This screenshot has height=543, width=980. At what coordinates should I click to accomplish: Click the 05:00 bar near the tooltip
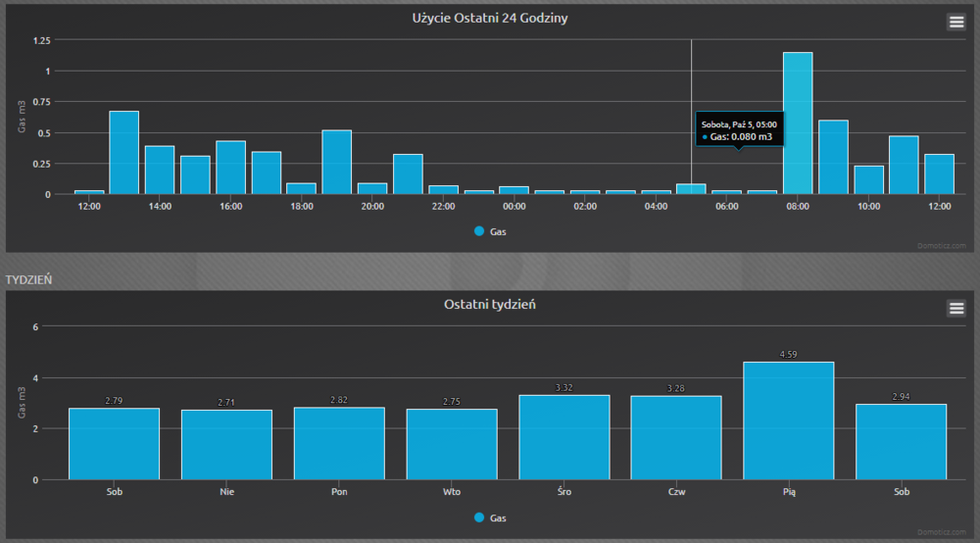coord(691,189)
